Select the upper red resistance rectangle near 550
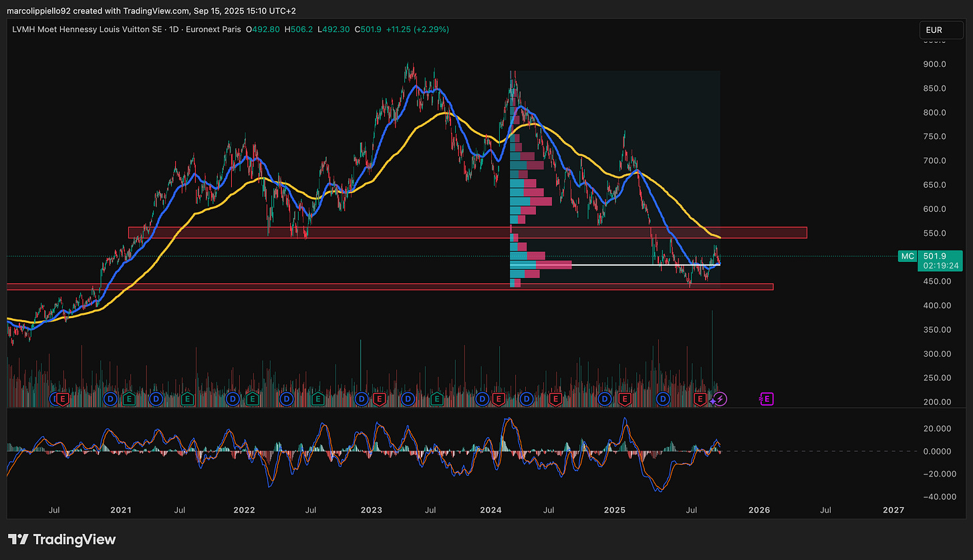The image size is (973, 560). [467, 233]
